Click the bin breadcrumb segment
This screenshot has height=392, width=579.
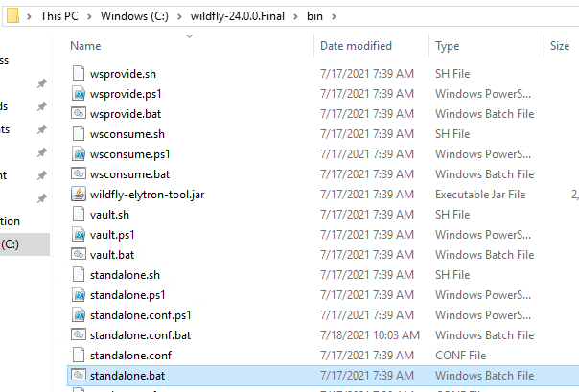point(314,16)
